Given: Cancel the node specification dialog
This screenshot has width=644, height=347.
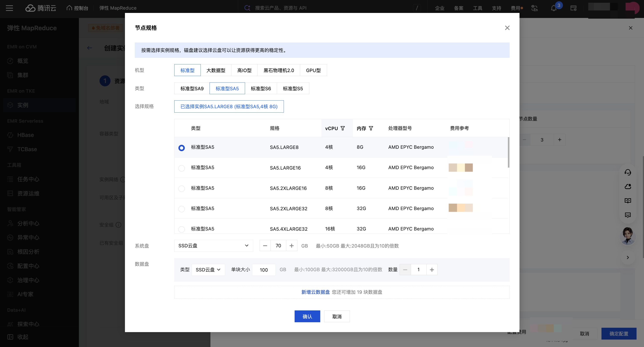Looking at the screenshot, I should point(337,316).
